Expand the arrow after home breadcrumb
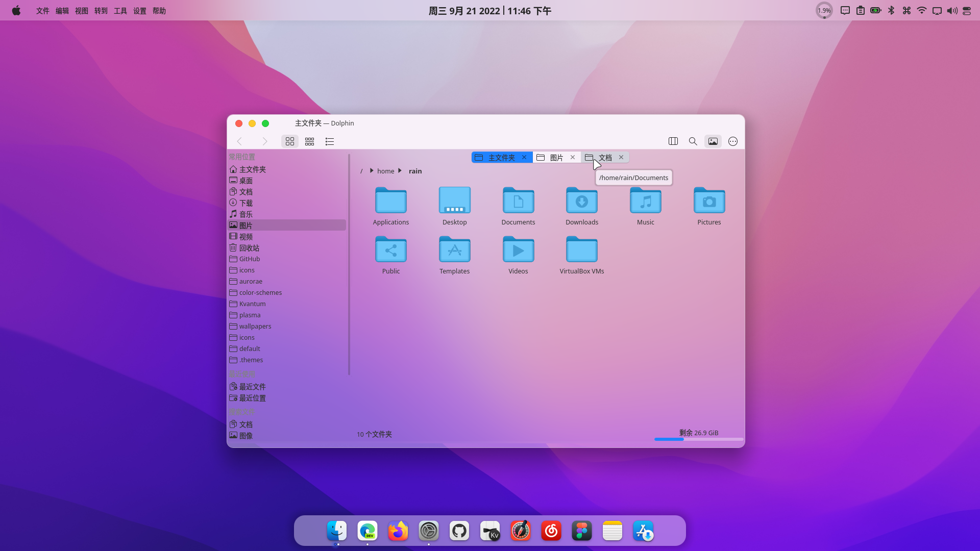 coord(400,170)
